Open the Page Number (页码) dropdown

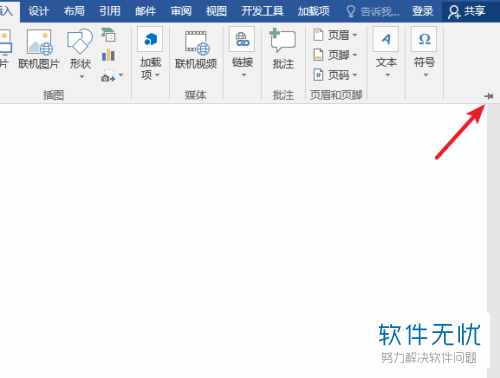(x=335, y=75)
